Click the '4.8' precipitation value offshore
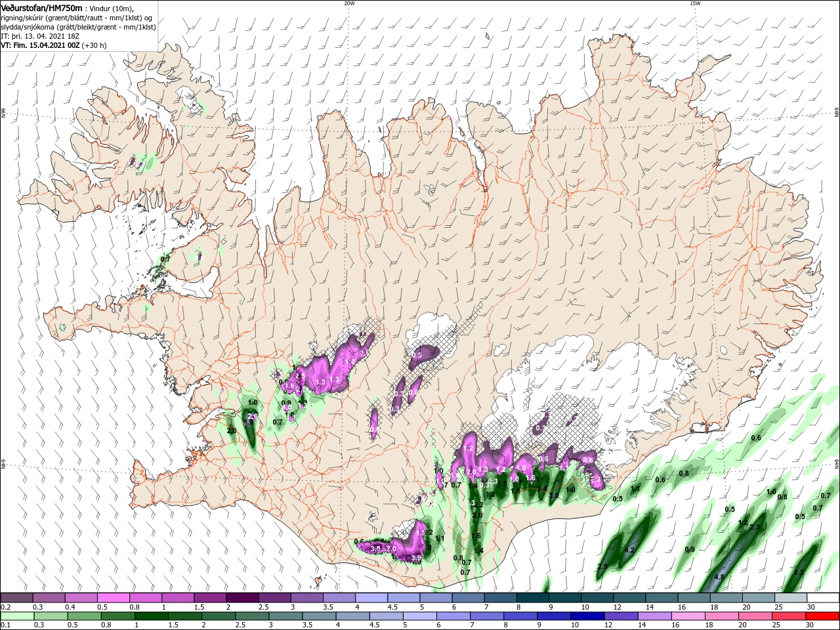This screenshot has height=630, width=840. (x=719, y=577)
